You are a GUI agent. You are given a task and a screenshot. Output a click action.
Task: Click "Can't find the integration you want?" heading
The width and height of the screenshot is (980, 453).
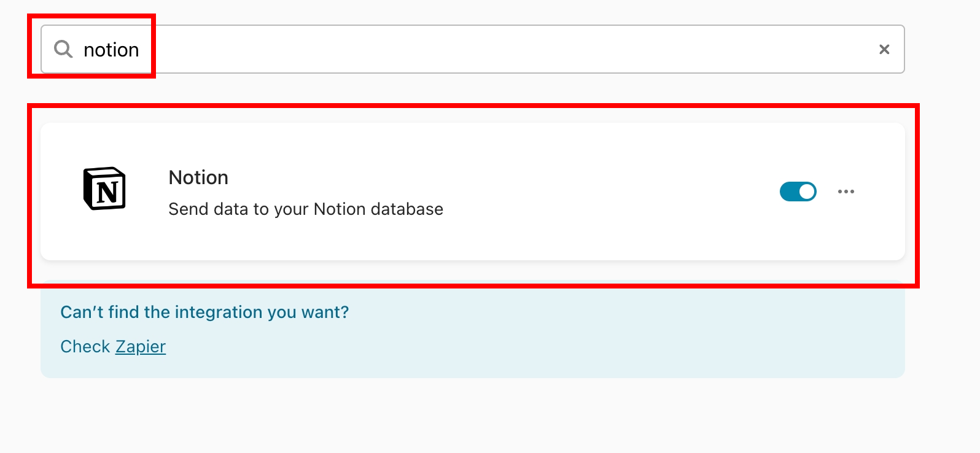pos(204,312)
